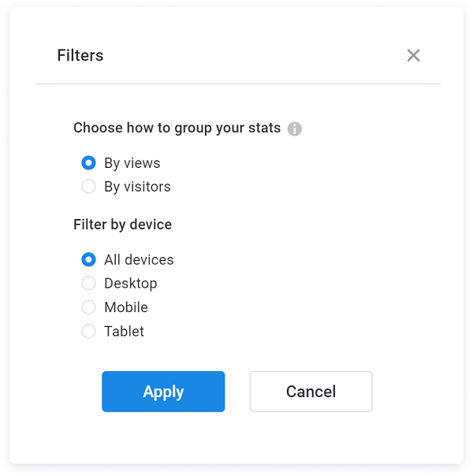
Task: Apply the selected filters
Action: pos(163,392)
